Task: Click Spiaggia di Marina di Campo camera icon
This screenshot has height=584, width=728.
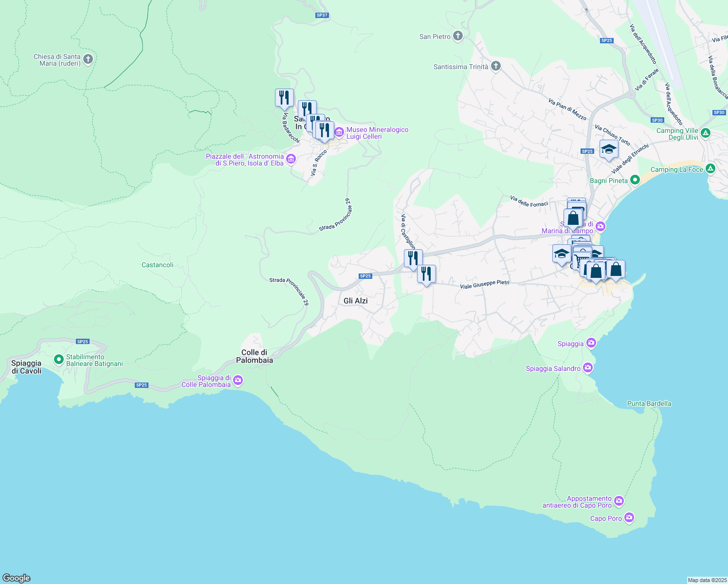Action: click(601, 226)
